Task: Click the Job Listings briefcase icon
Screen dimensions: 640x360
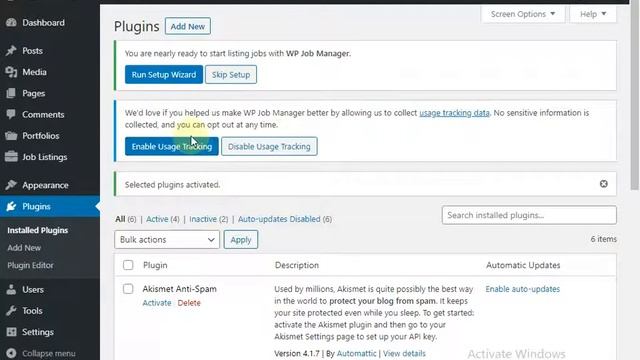Action: 11,157
